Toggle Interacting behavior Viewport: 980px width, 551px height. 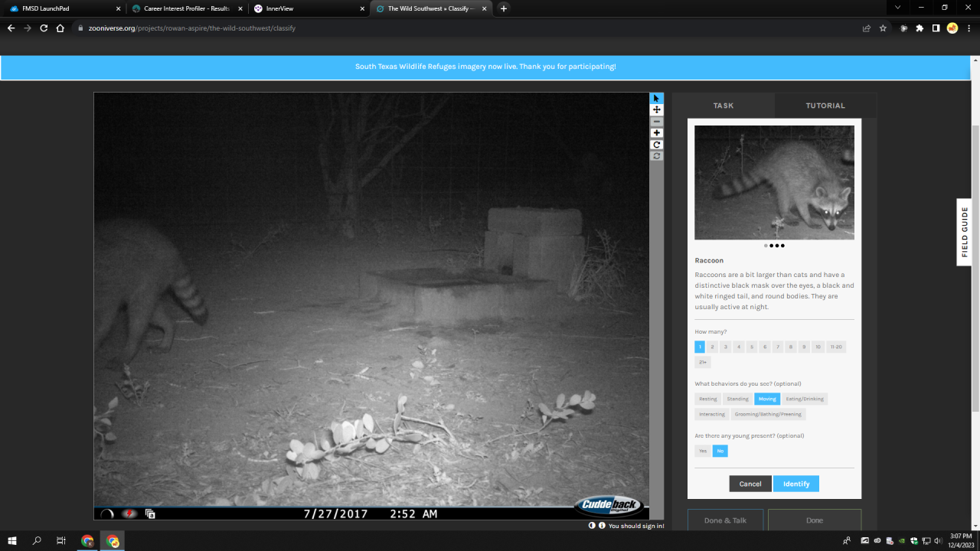(712, 414)
